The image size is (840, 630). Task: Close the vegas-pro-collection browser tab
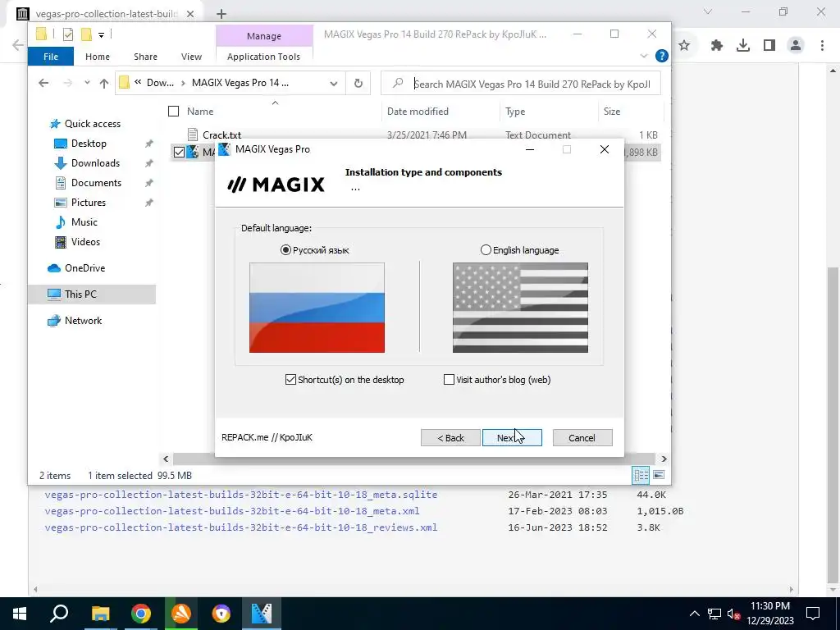point(190,15)
